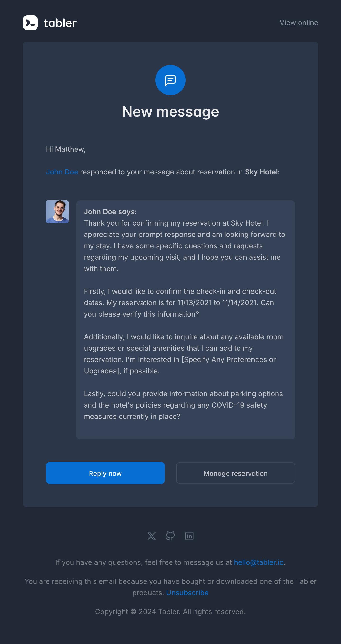Open John Doe's profile link in intro

pos(62,172)
